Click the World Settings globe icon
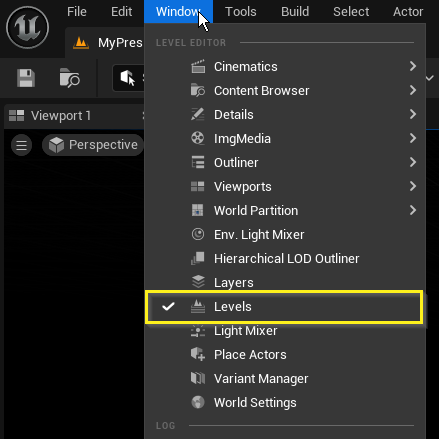 tap(198, 402)
